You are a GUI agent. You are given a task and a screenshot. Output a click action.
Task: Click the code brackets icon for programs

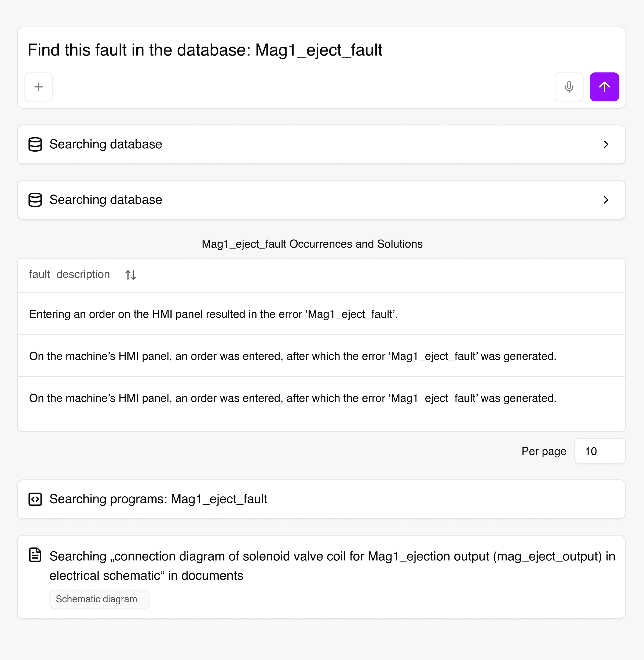pyautogui.click(x=35, y=499)
